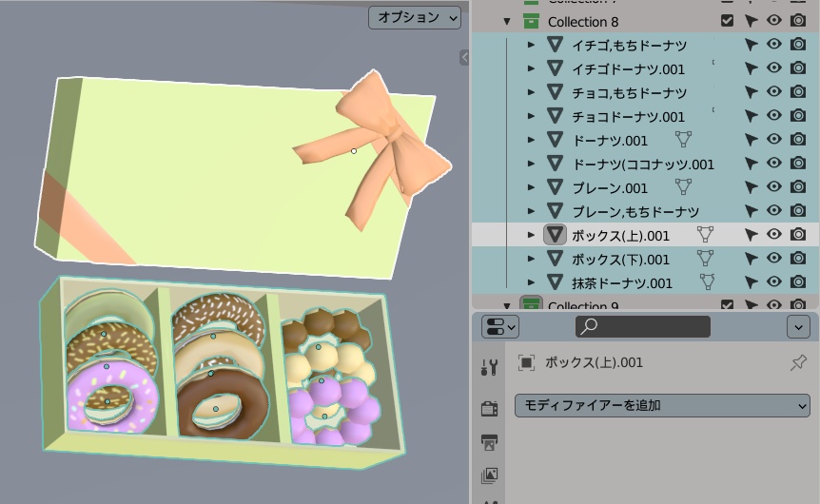Click mesh data icon beside プレーン.001

[683, 186]
